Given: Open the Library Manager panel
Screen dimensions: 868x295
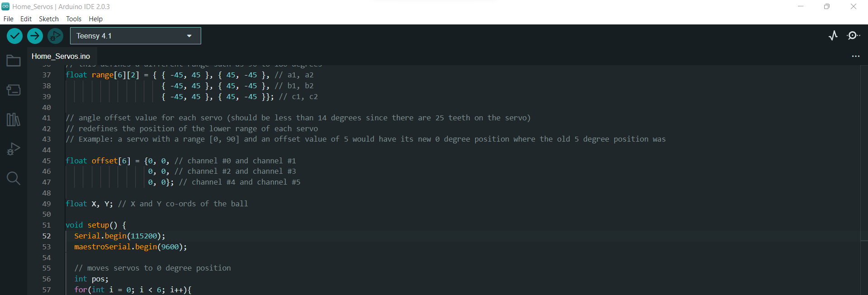Looking at the screenshot, I should point(13,119).
